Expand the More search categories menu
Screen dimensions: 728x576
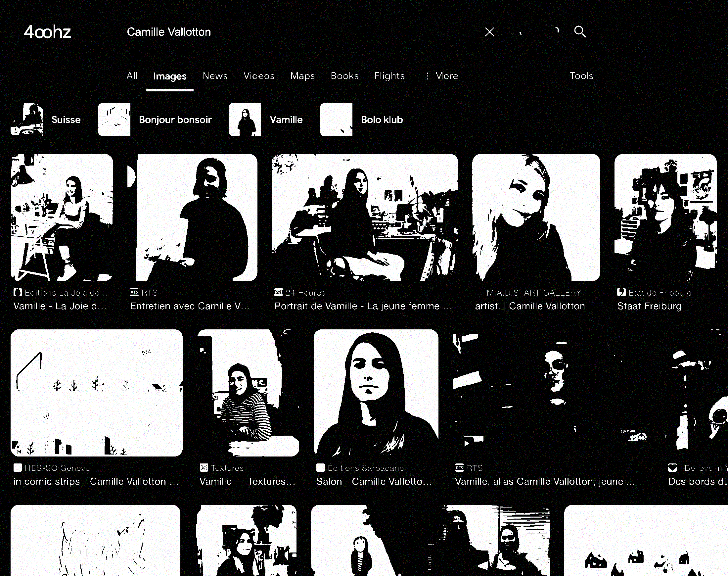click(x=441, y=76)
